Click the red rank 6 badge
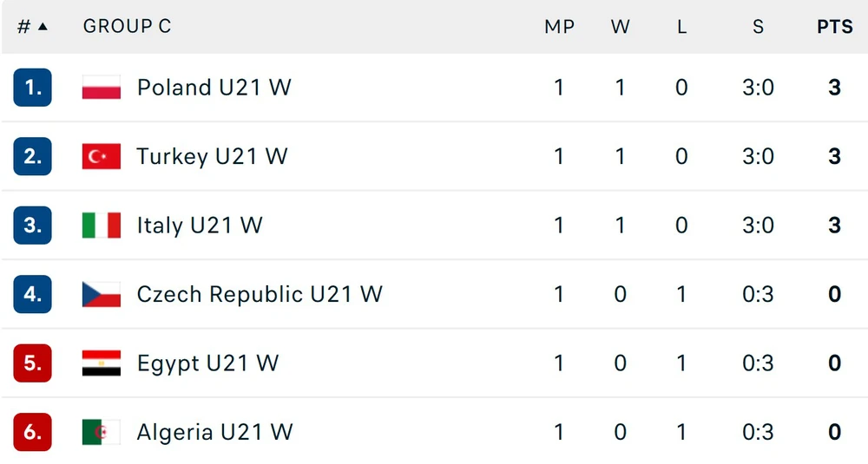The width and height of the screenshot is (868, 464). (33, 432)
